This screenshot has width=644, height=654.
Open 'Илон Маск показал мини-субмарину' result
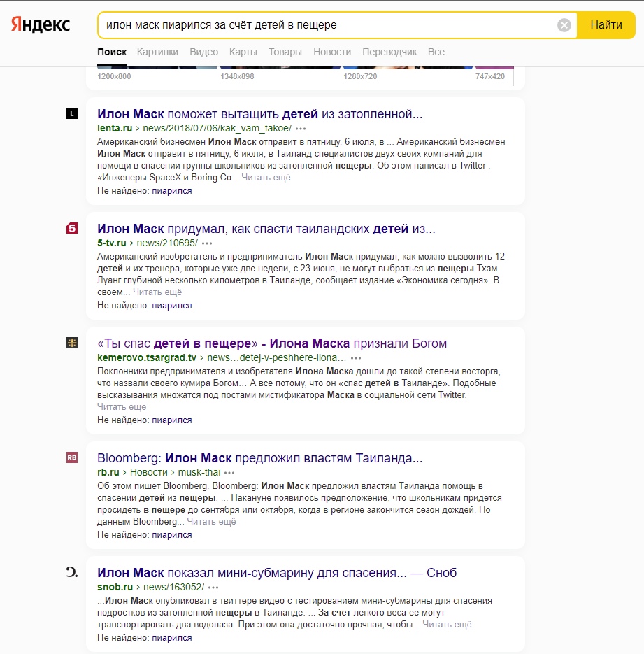[277, 573]
